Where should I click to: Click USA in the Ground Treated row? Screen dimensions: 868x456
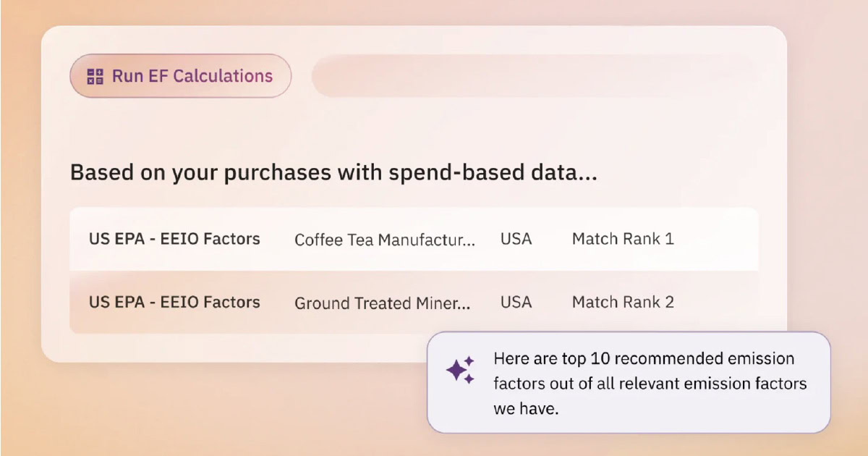pyautogui.click(x=516, y=302)
